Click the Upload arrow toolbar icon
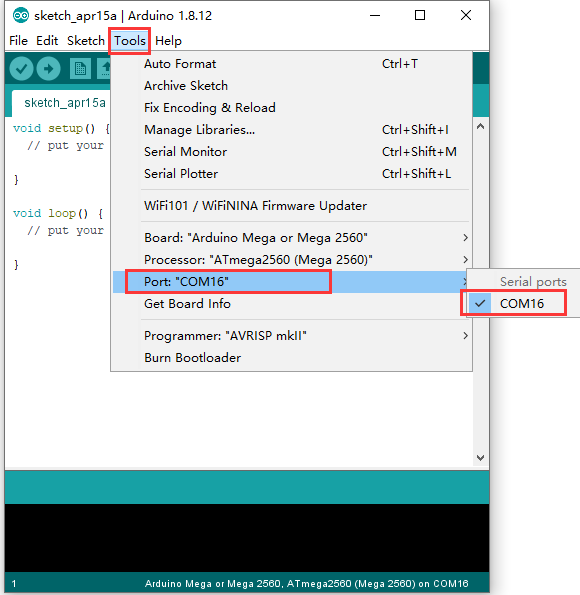This screenshot has width=580, height=595. 48,69
